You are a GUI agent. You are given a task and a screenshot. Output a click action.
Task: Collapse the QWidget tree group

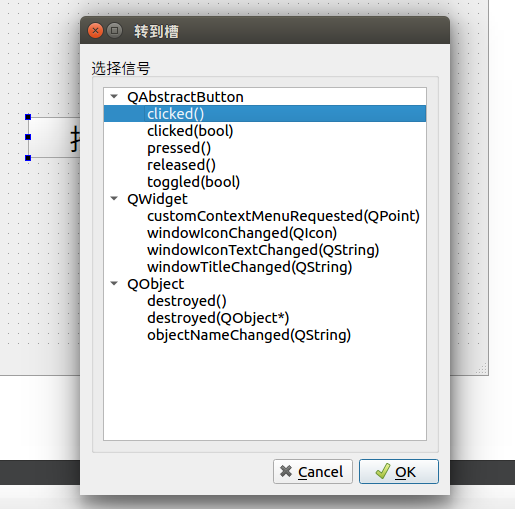tap(114, 199)
